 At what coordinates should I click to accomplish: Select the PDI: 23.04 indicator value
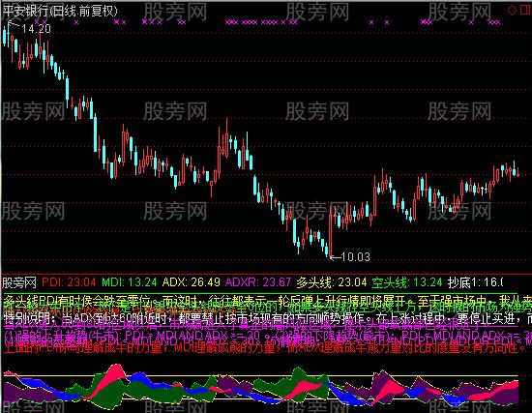70,282
